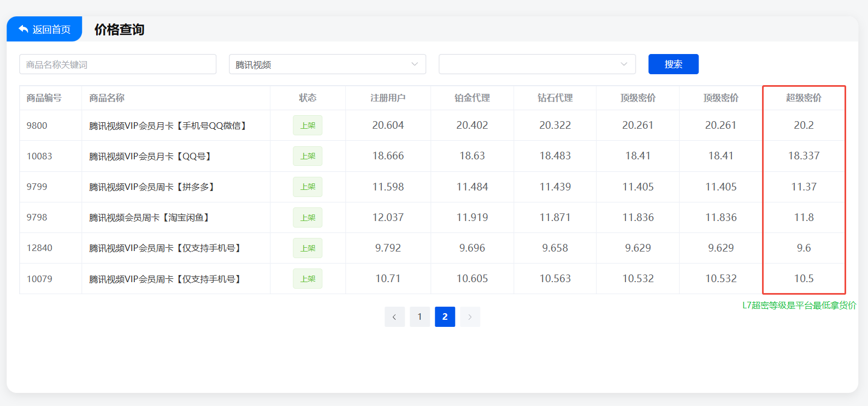The width and height of the screenshot is (868, 406).
Task: Click product number 10079 cell
Action: click(40, 279)
